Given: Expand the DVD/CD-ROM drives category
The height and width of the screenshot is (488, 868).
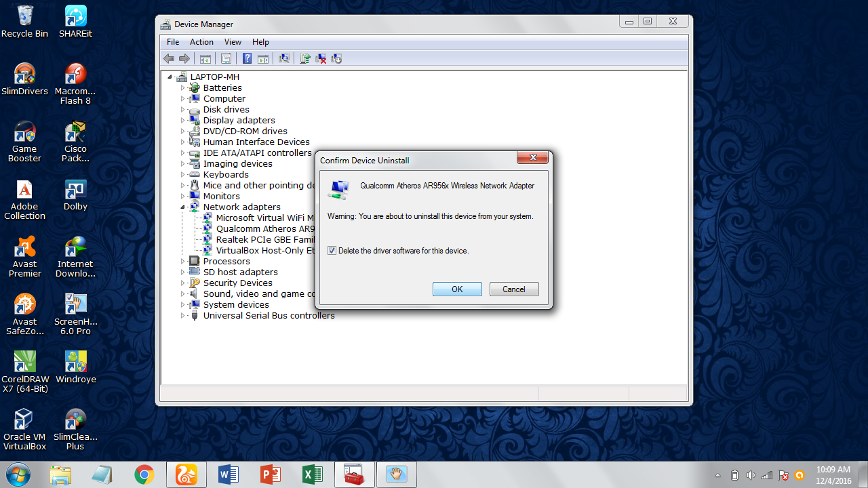Looking at the screenshot, I should point(182,131).
